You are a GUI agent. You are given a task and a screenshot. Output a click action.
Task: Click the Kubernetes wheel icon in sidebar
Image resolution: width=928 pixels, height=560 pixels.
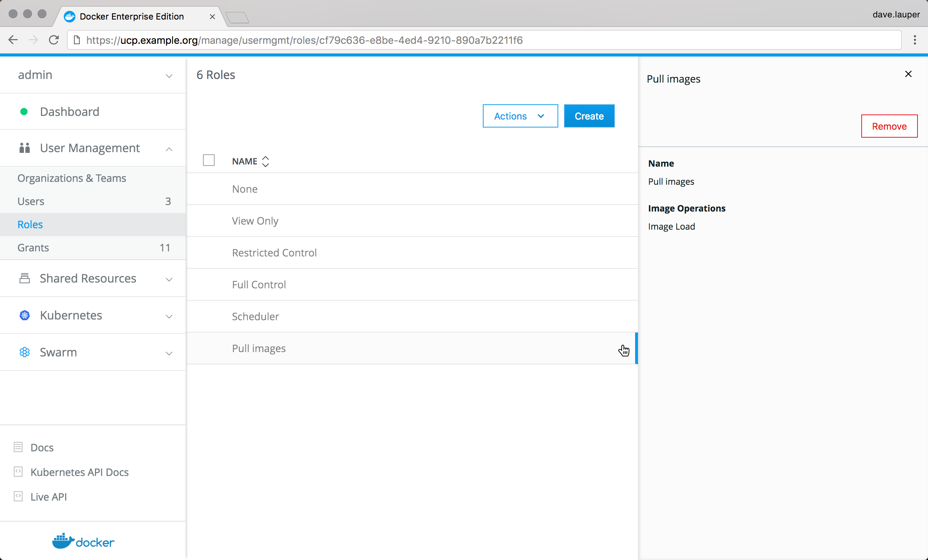(25, 315)
